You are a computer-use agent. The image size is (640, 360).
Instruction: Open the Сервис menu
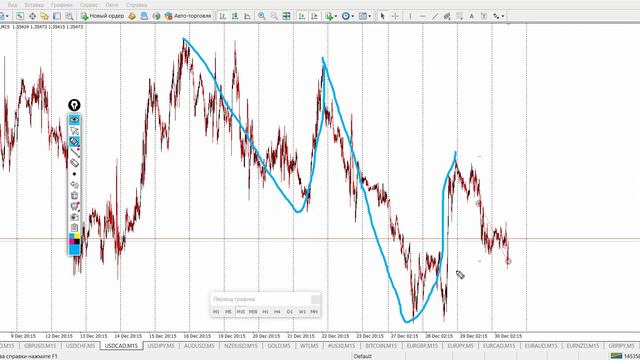point(89,5)
